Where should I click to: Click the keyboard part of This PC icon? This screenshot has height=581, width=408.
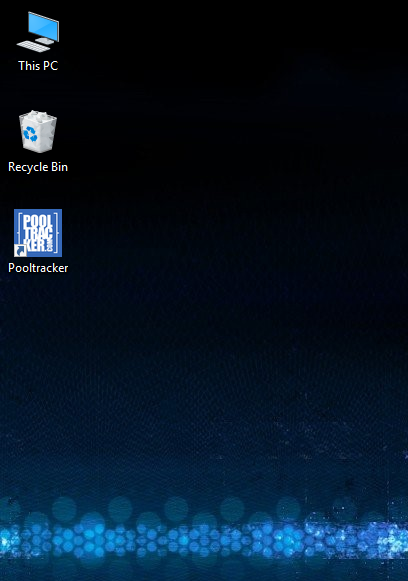click(33, 46)
